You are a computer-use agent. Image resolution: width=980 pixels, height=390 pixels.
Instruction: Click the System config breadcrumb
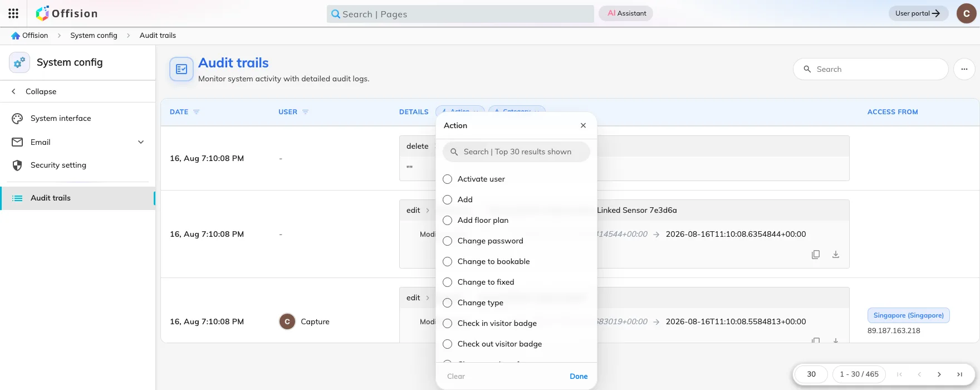94,36
